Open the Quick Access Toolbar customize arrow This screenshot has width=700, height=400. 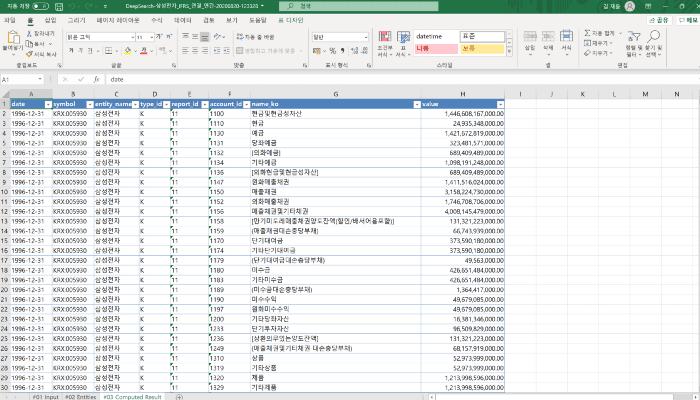pos(105,6)
